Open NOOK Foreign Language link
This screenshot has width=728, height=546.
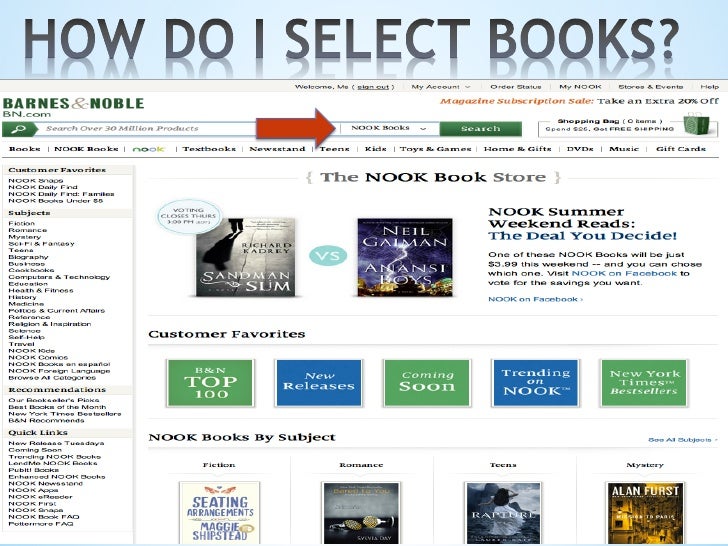point(59,371)
